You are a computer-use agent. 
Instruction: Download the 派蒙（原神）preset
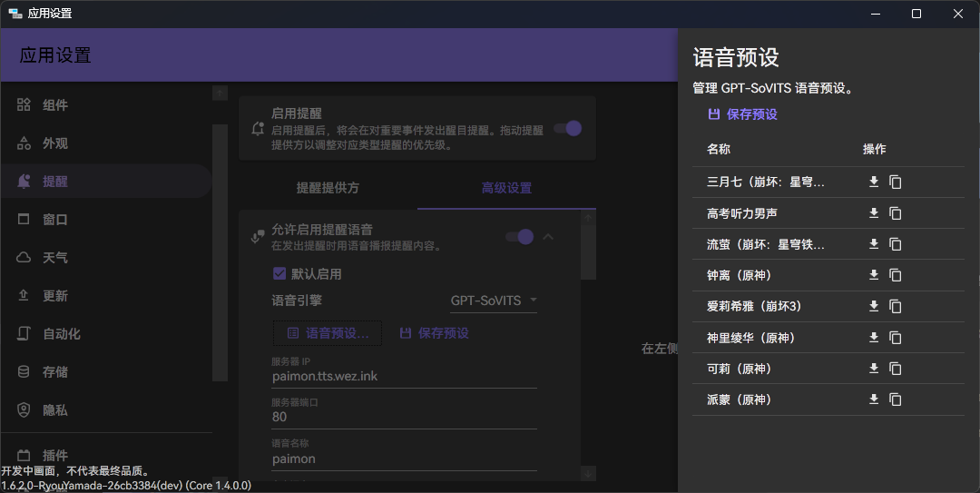pos(874,399)
